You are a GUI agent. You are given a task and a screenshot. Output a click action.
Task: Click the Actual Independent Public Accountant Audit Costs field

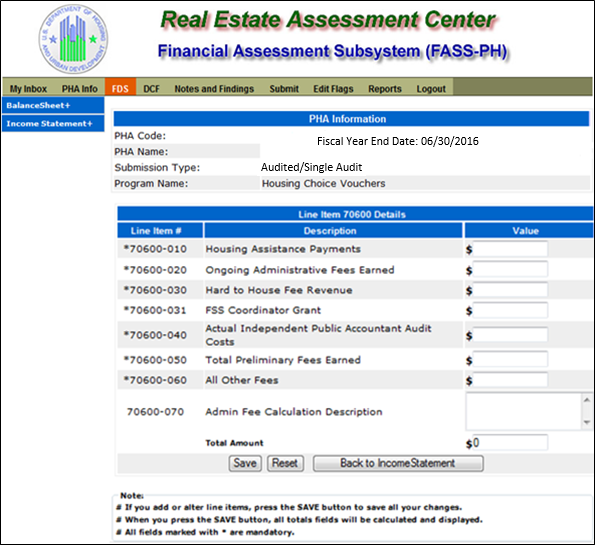tap(510, 335)
